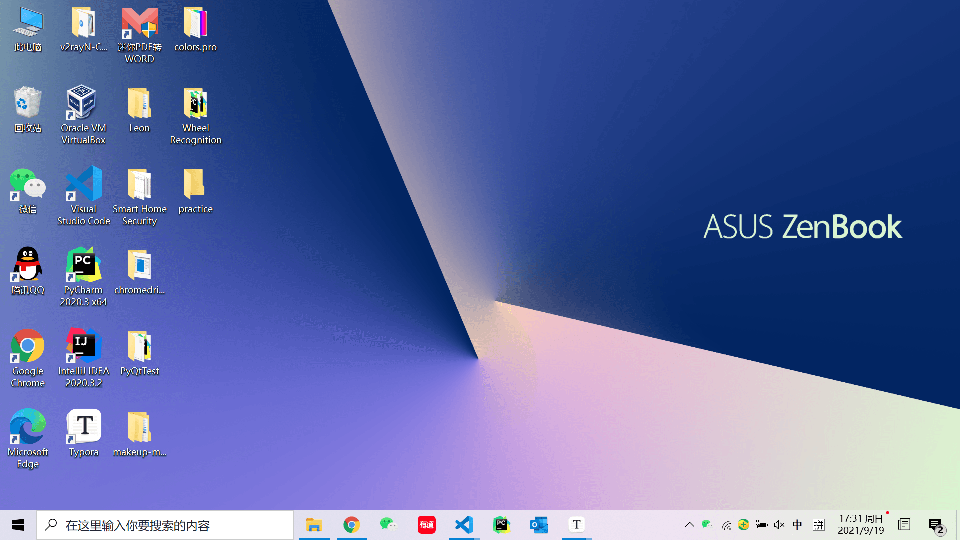Open the battery status tray icon
Image resolution: width=960 pixels, height=540 pixels.
coord(761,525)
